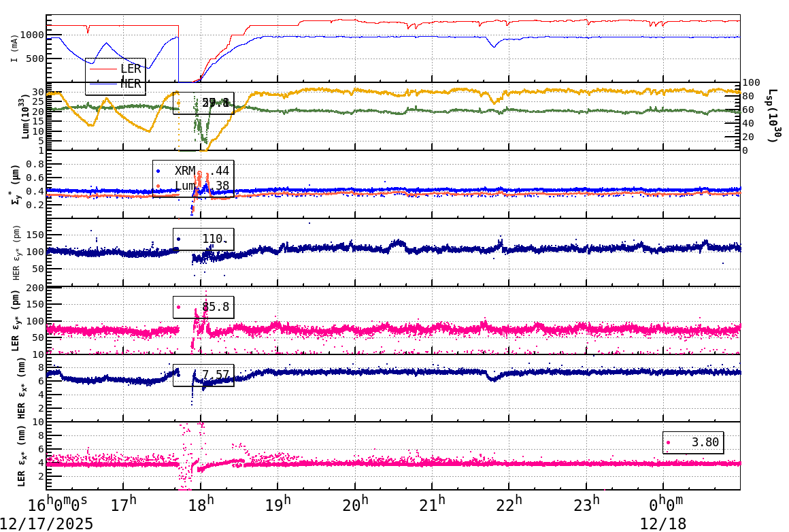Toggle LER visibility in the current legend

(119, 68)
